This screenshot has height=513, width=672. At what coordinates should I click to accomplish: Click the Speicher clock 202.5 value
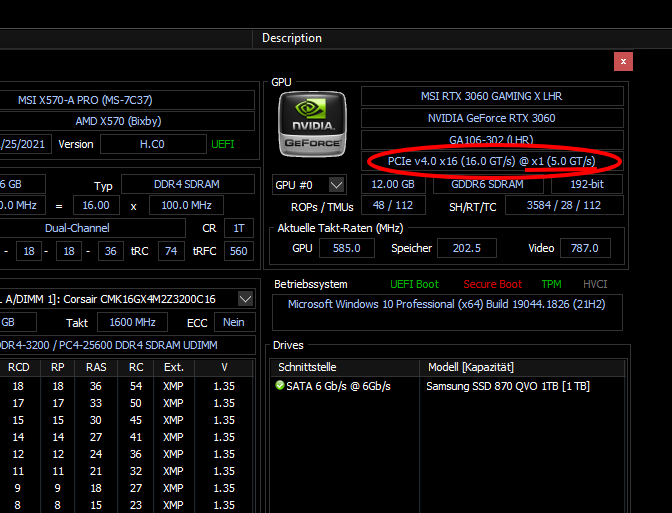[x=467, y=248]
